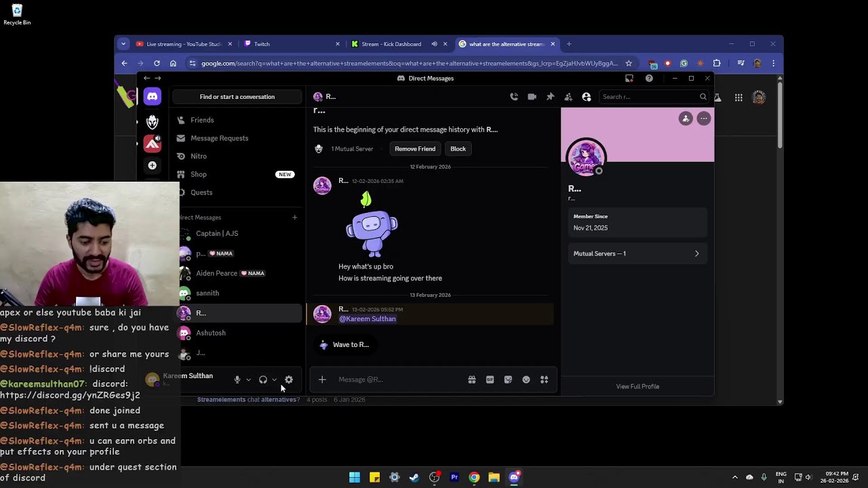
Task: Open the sticker picker
Action: [x=508, y=380]
